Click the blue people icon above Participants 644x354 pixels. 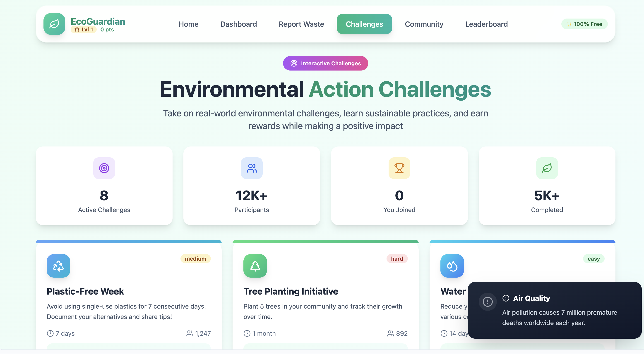(252, 168)
